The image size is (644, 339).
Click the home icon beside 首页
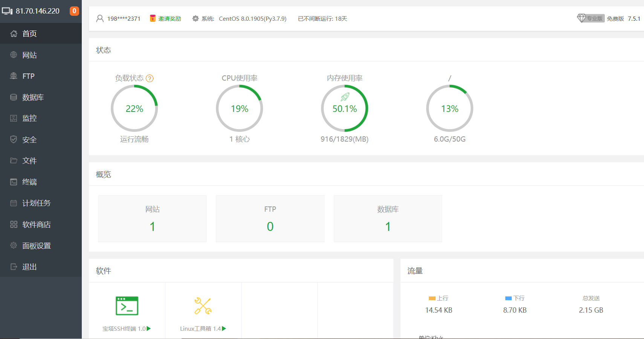(14, 34)
